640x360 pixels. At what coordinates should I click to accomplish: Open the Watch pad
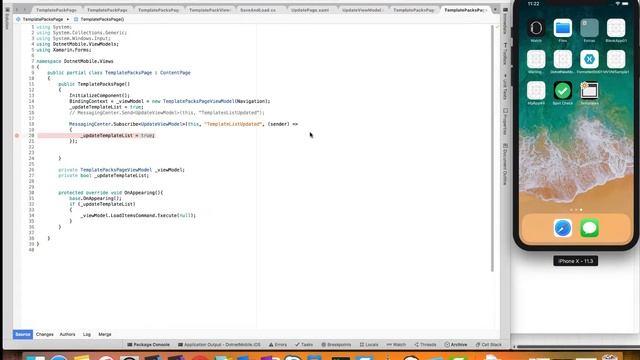point(396,345)
